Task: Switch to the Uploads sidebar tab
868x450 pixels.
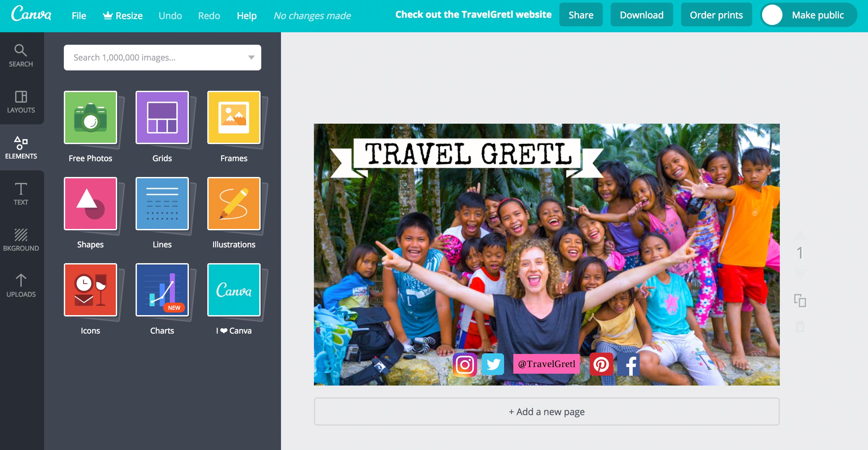Action: (21, 286)
